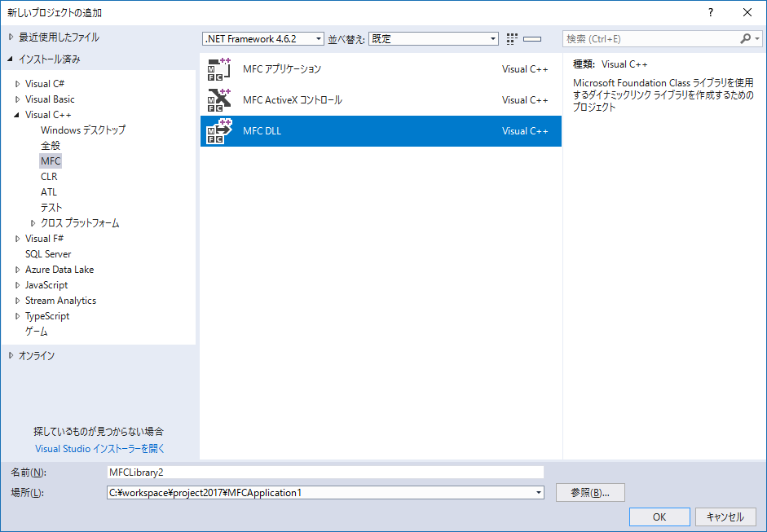Select the MFC DLL template row
767x532 pixels.
[x=381, y=131]
